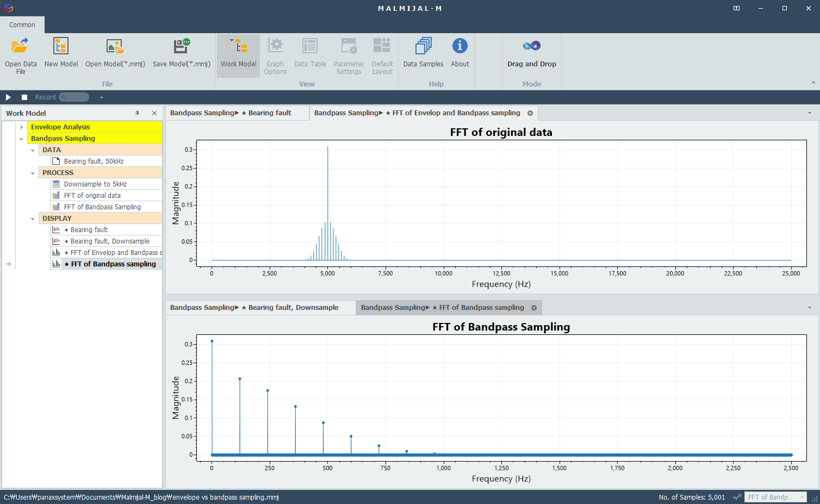Click the FFT of original data chart title
Viewport: 820px width, 504px height.
501,132
